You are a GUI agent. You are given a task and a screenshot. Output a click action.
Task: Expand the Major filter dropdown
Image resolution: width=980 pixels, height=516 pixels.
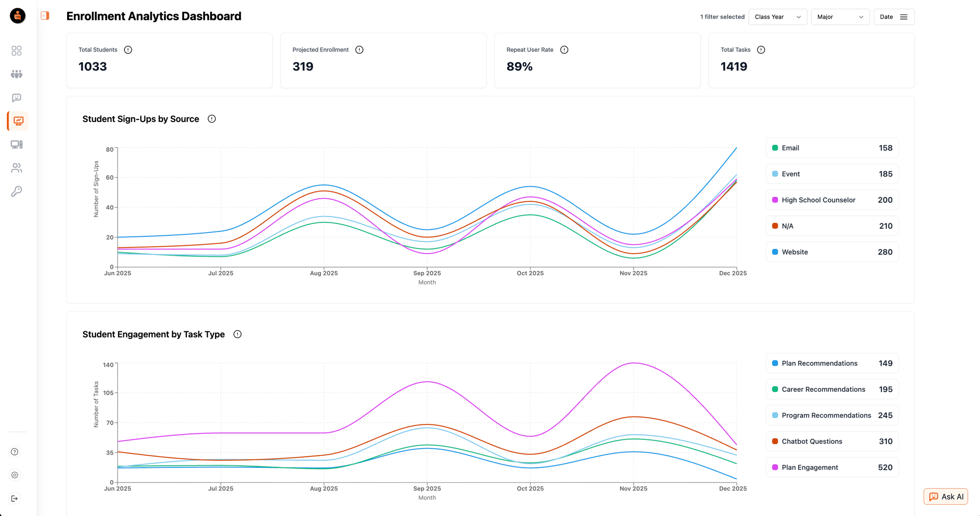[840, 17]
